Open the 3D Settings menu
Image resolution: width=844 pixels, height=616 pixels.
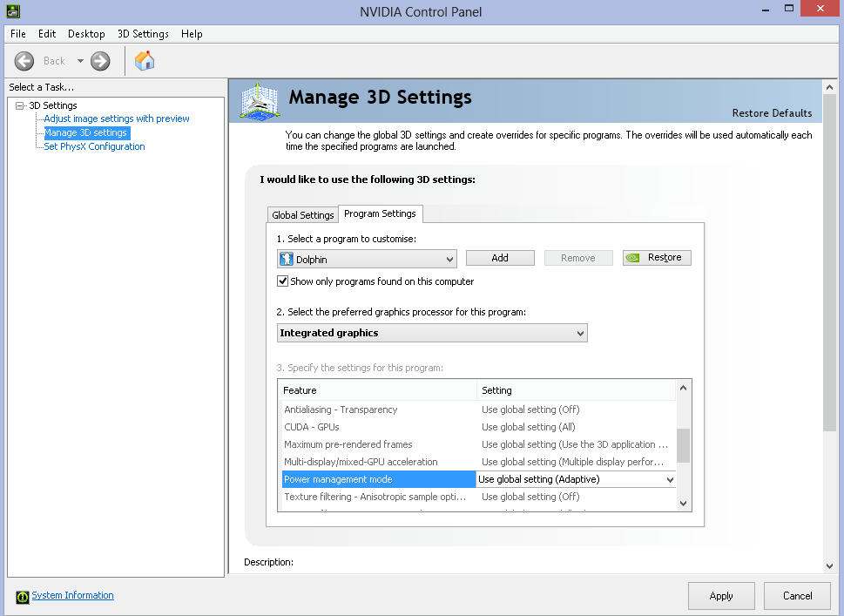[143, 34]
